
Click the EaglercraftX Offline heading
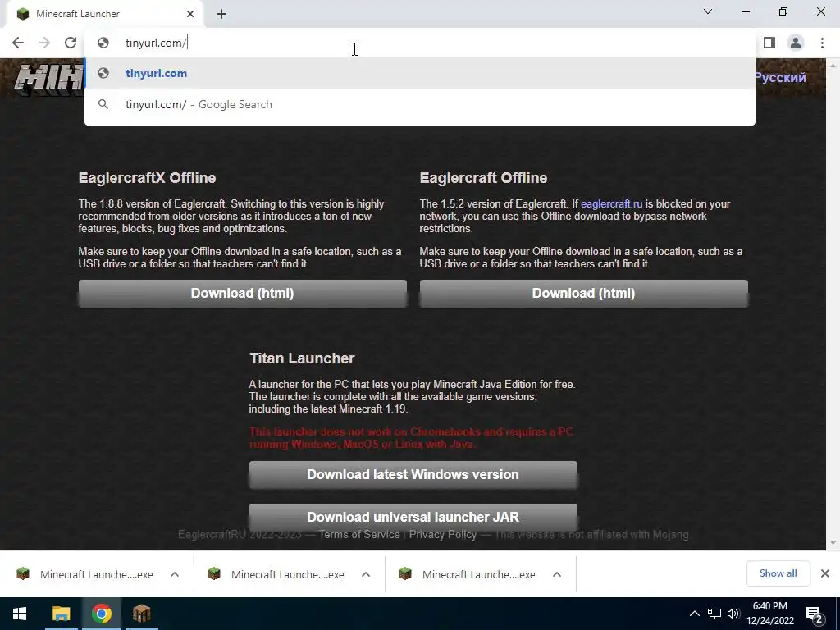point(148,178)
